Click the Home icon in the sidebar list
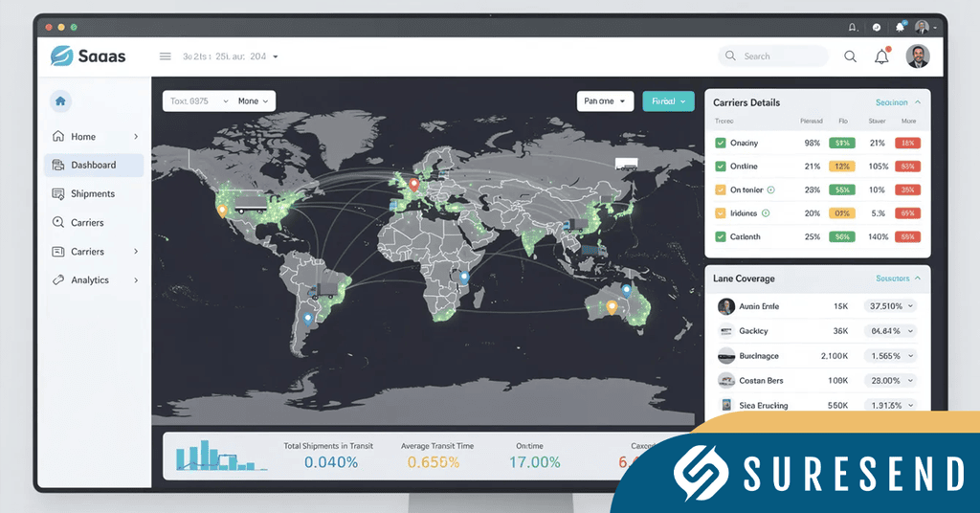 click(x=58, y=136)
